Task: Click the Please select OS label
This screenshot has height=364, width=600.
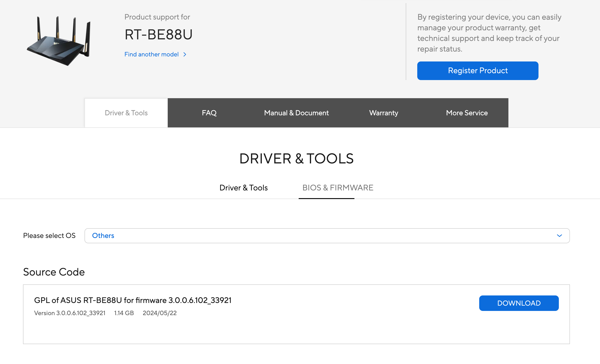Action: pos(49,236)
